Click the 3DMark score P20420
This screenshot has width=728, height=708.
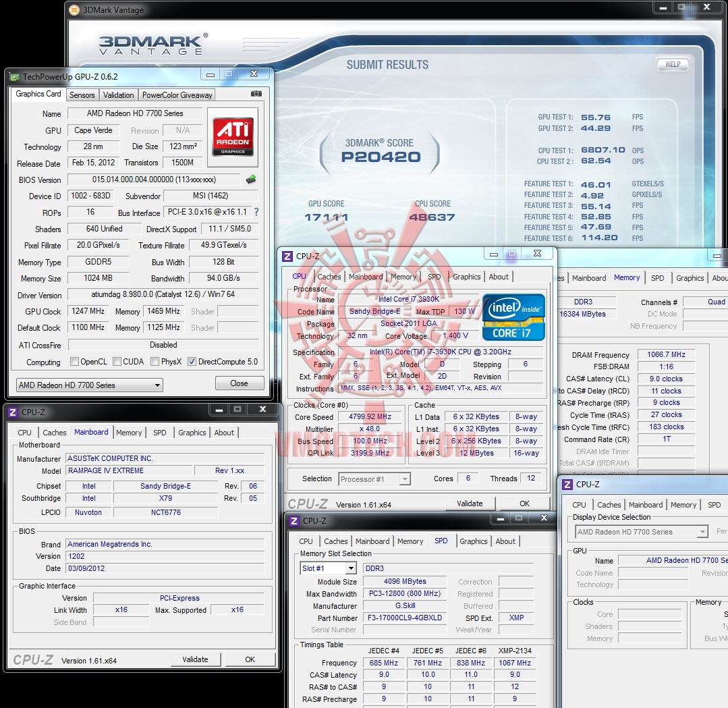pos(381,157)
